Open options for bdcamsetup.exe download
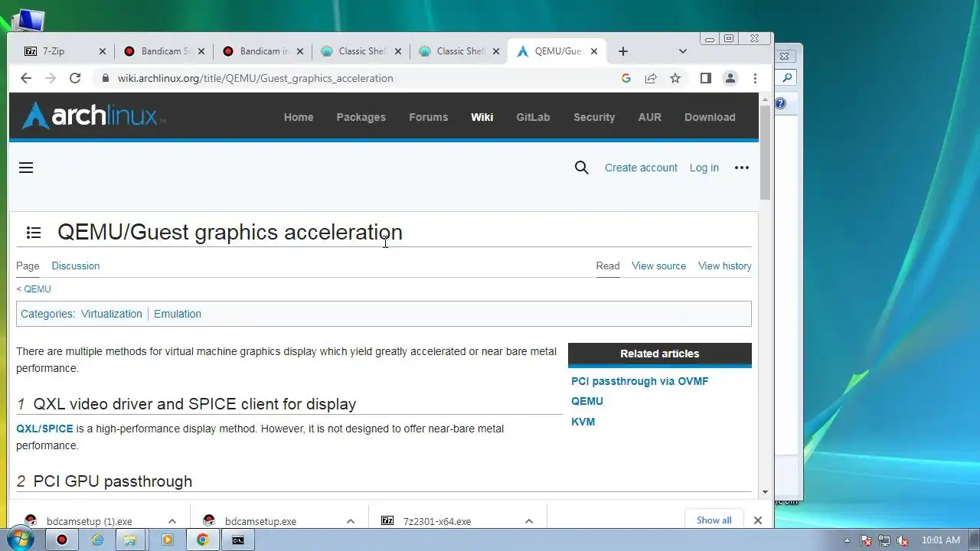The width and height of the screenshot is (980, 551). tap(351, 521)
